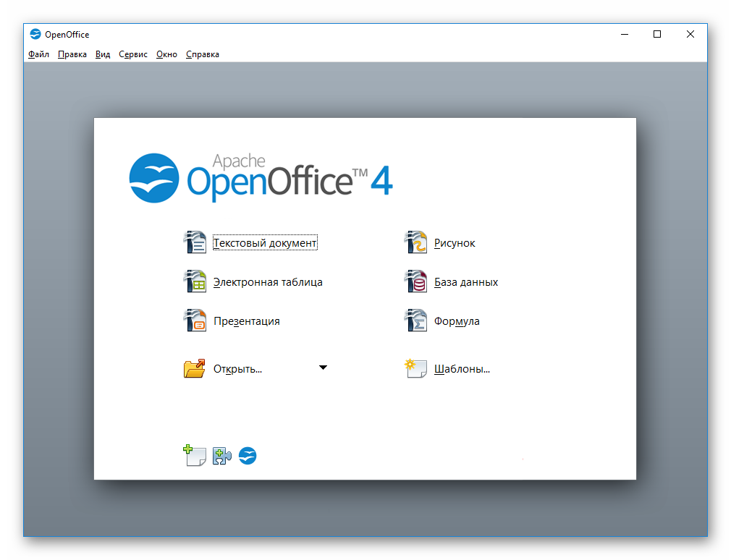Image resolution: width=731 pixels, height=560 pixels.
Task: Select the Сервис menu
Action: click(x=133, y=54)
